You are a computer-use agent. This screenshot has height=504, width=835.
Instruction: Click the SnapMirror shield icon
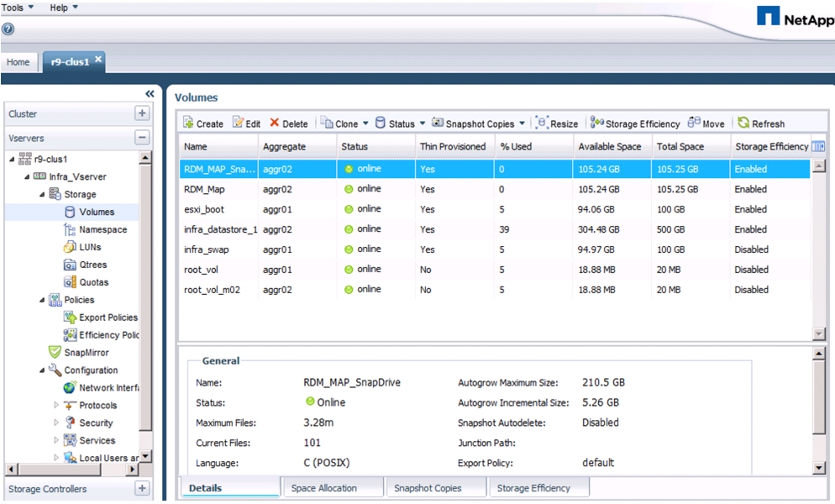55,352
